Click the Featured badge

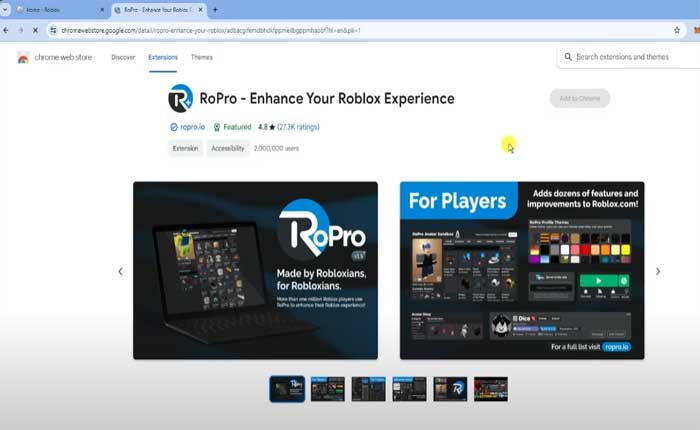pos(232,127)
